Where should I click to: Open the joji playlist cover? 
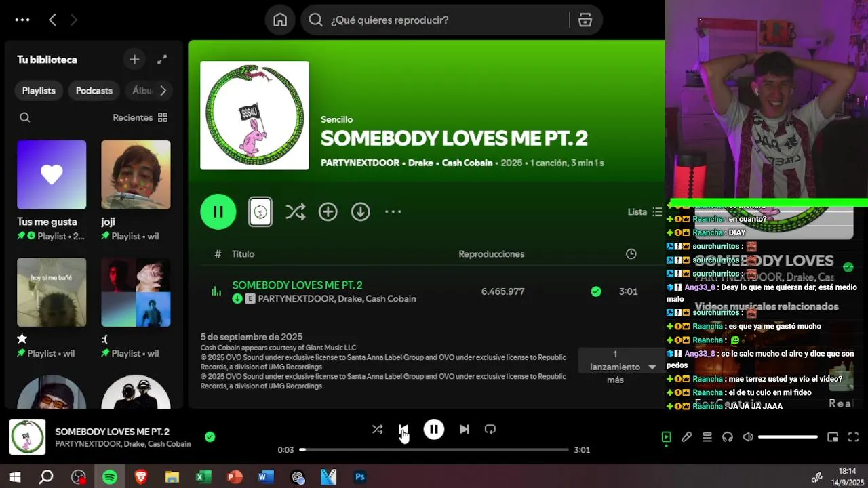point(136,175)
